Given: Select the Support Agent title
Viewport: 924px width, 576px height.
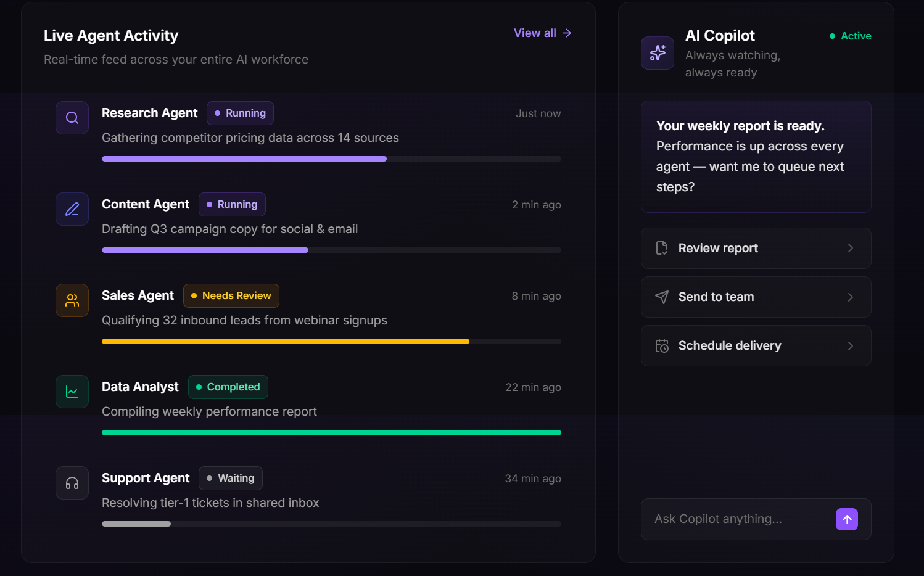Looking at the screenshot, I should (146, 478).
